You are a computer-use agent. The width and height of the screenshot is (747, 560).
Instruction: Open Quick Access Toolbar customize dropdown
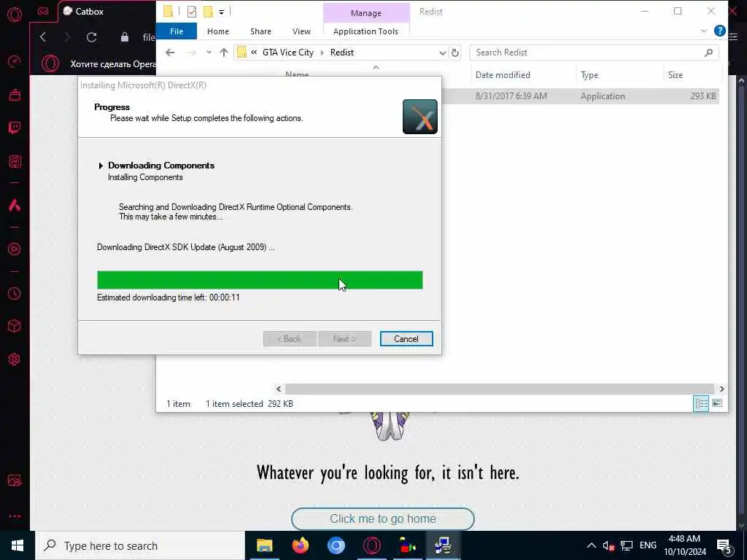[221, 12]
